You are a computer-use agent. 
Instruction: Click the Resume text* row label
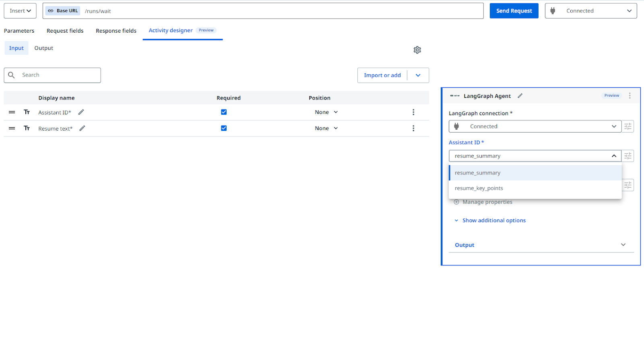click(56, 128)
